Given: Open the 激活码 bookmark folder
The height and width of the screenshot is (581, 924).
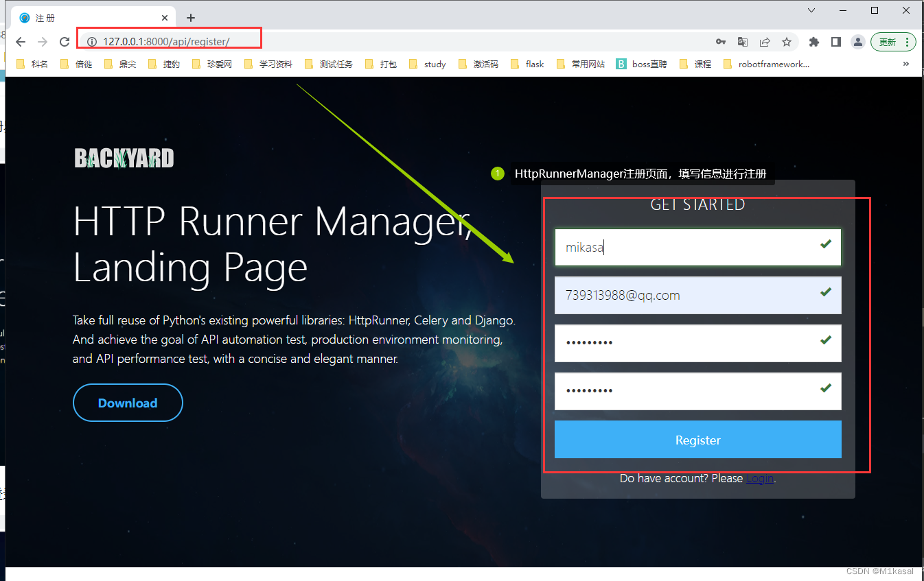Looking at the screenshot, I should (x=478, y=64).
